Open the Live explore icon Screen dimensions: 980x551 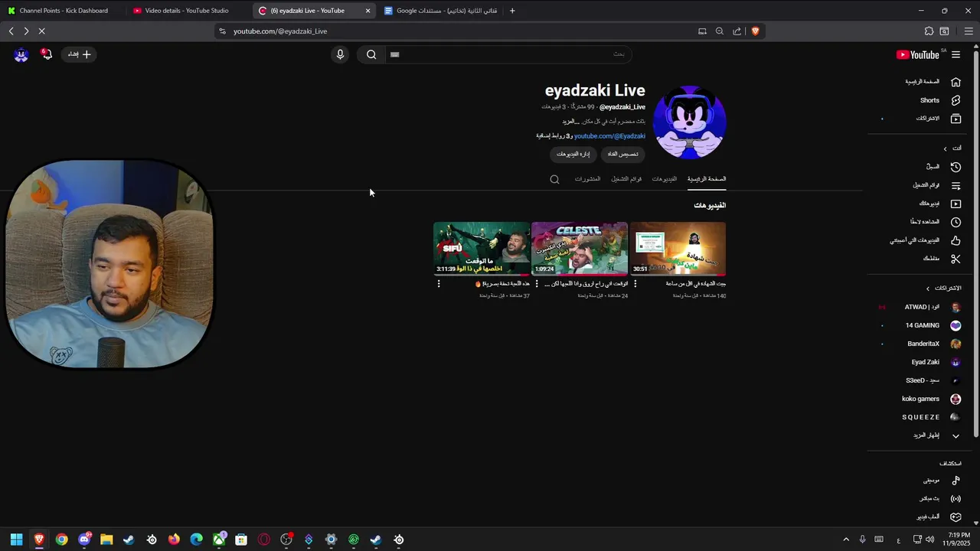pos(955,499)
